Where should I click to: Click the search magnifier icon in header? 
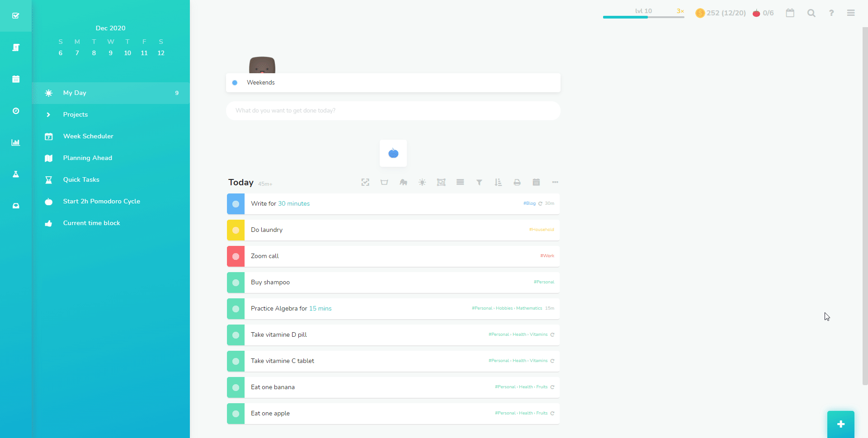click(x=811, y=13)
